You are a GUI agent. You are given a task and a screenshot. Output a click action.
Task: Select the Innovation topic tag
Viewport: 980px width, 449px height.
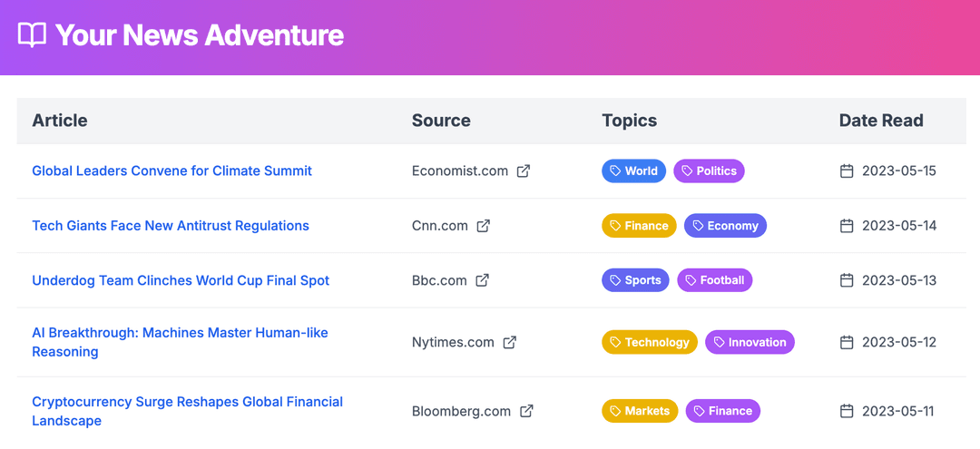pyautogui.click(x=750, y=342)
